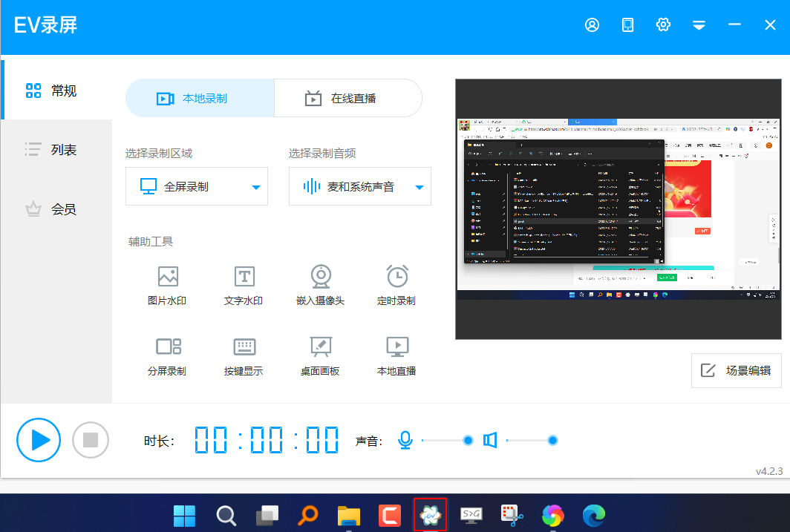790x532 pixels.
Task: Open the 按键显示 keystroke display tool
Action: pyautogui.click(x=244, y=356)
